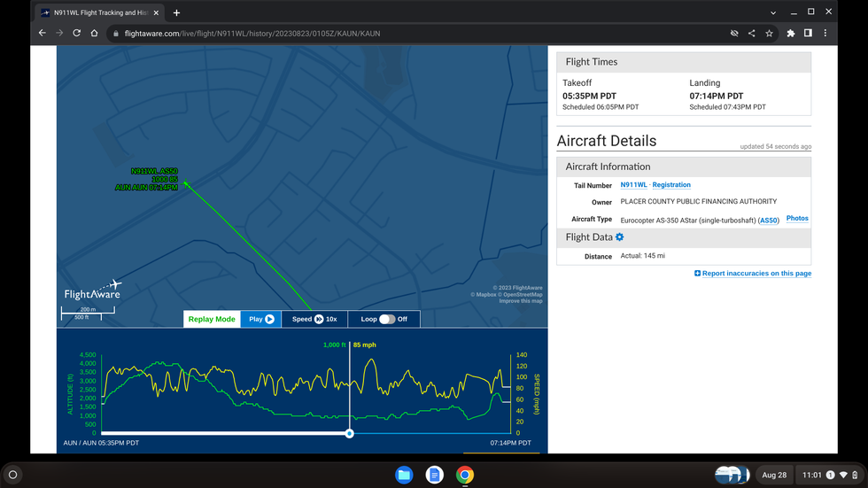Play the flight replay
The width and height of the screenshot is (868, 488).
[x=261, y=319]
